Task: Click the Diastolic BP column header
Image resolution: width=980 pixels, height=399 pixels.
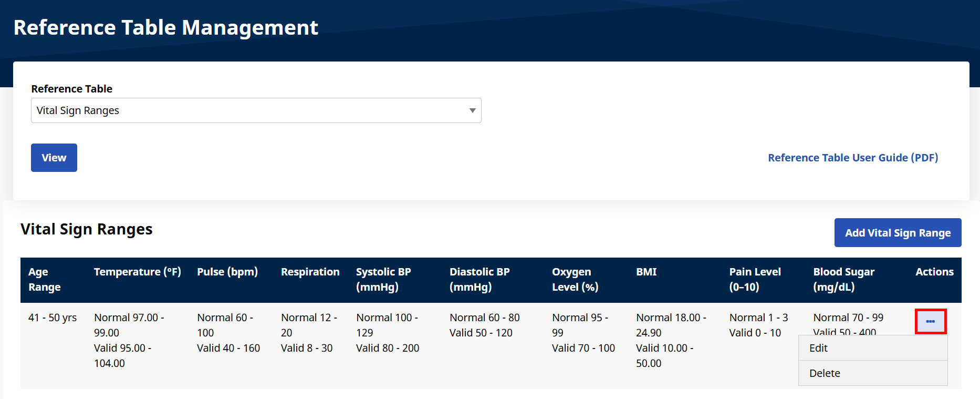Action: (479, 280)
